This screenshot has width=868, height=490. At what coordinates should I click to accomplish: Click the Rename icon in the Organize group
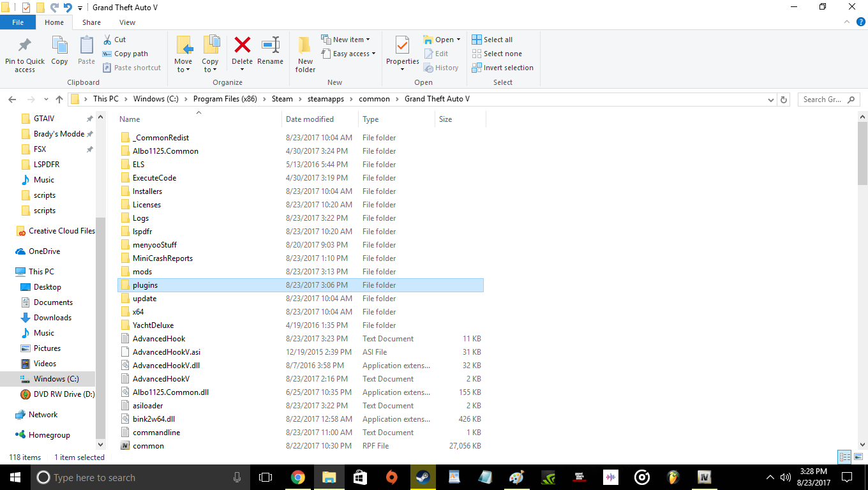pos(271,45)
